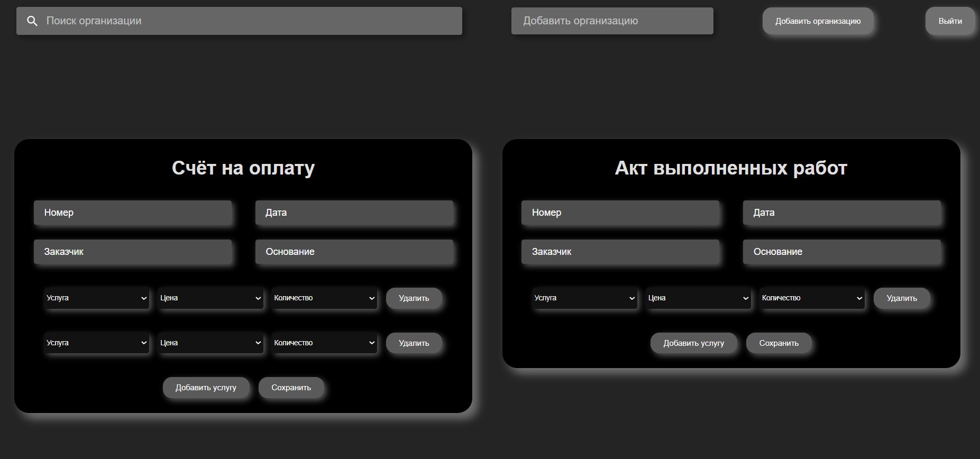The image size is (980, 459).
Task: Open Услуга dropdown in Акт выполненных работ
Action: tap(584, 298)
